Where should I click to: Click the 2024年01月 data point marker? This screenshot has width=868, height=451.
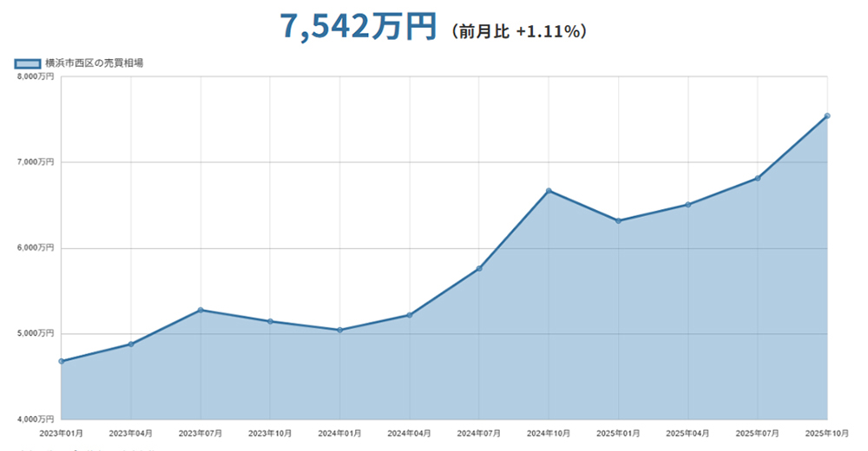tap(339, 330)
